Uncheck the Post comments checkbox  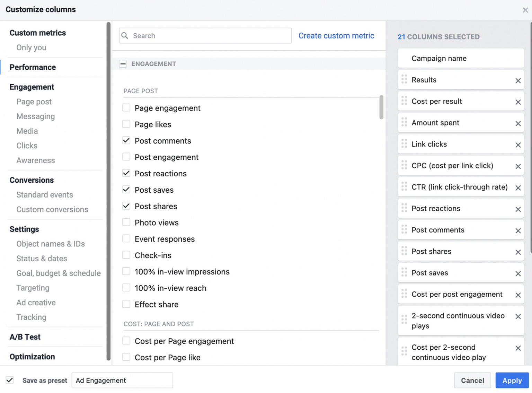[126, 140]
